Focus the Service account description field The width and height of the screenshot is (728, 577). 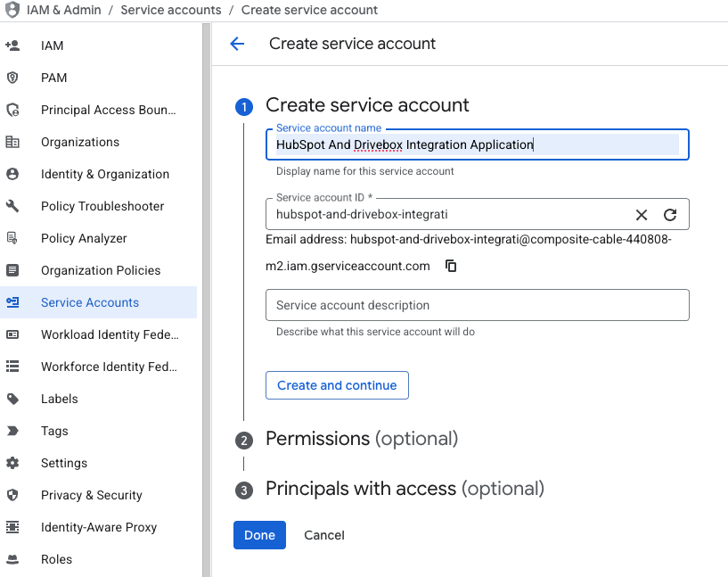(478, 305)
